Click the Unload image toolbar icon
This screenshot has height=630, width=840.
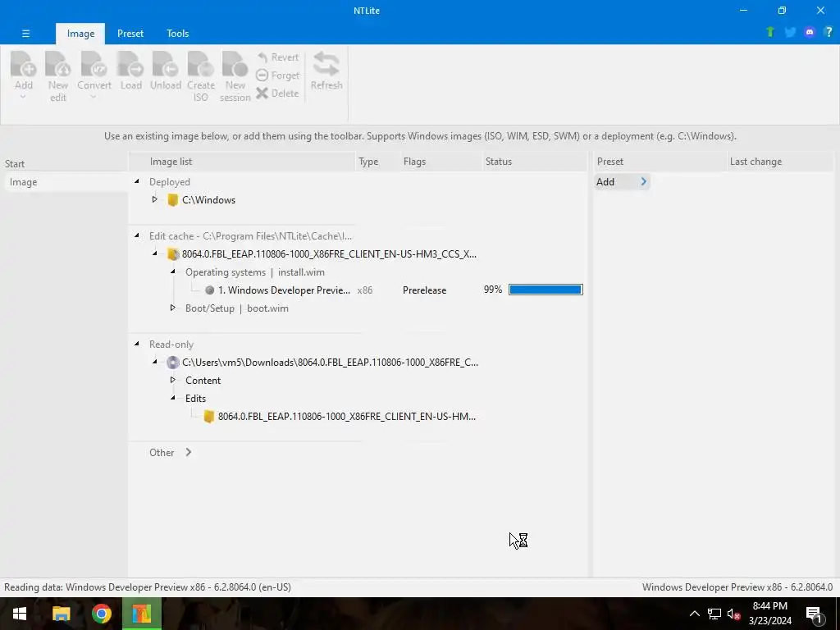(x=166, y=64)
